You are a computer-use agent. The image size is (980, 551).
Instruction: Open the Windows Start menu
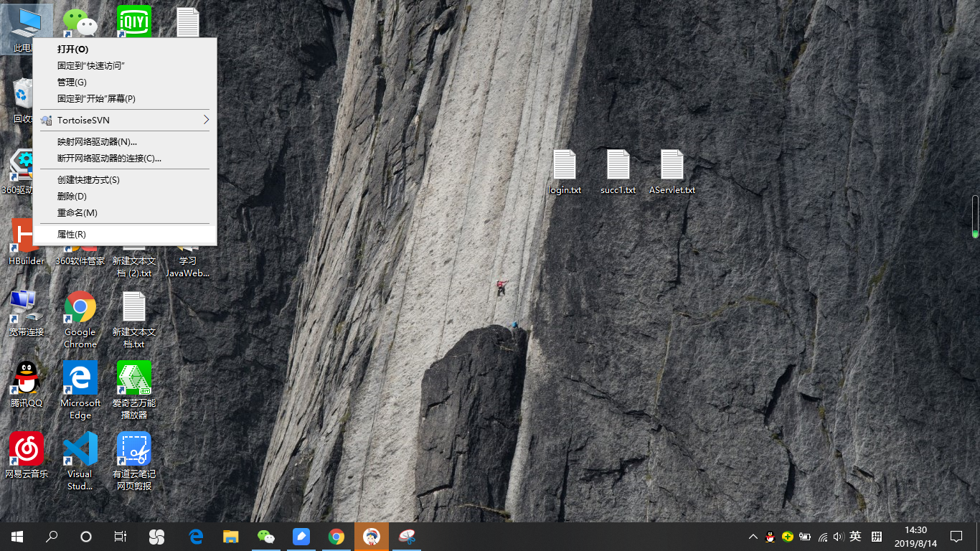click(x=17, y=537)
